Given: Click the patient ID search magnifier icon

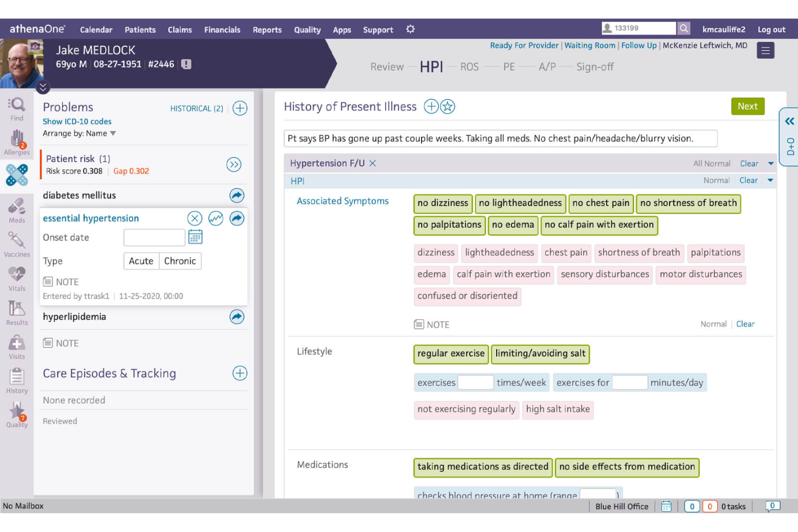Looking at the screenshot, I should [x=684, y=27].
